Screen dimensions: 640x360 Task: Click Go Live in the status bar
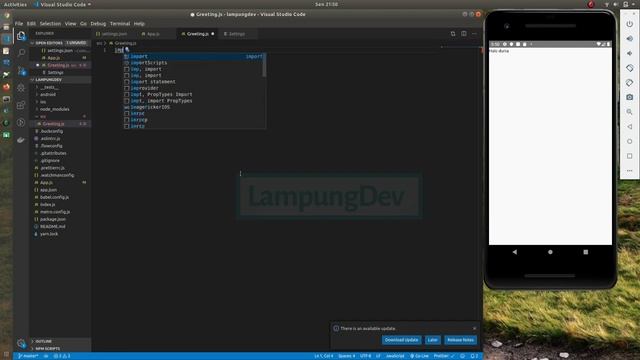[x=419, y=356]
